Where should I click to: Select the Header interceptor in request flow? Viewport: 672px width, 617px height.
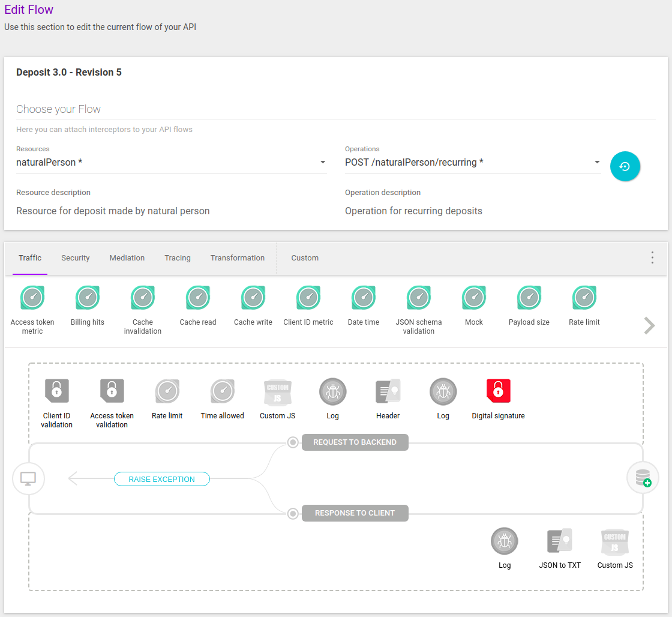point(388,391)
